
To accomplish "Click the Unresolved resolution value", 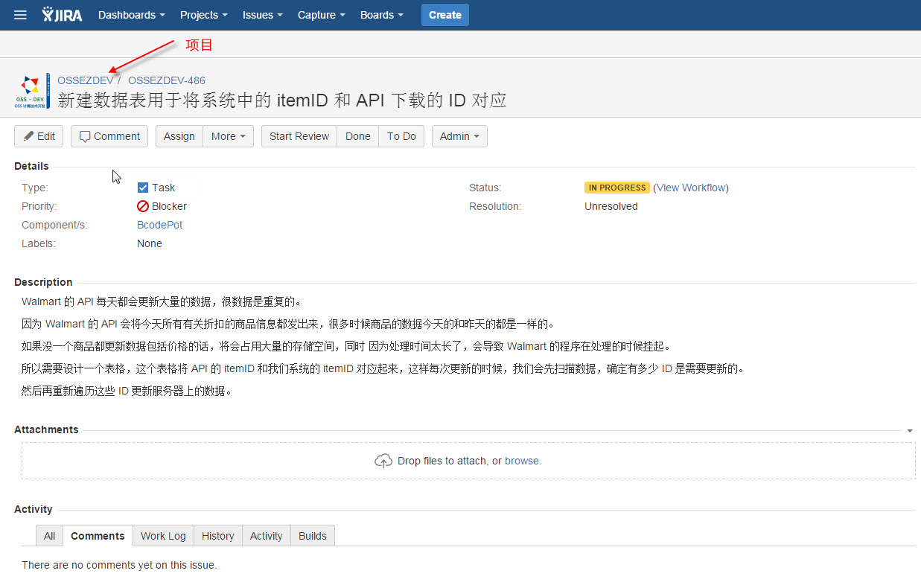I will pos(611,206).
